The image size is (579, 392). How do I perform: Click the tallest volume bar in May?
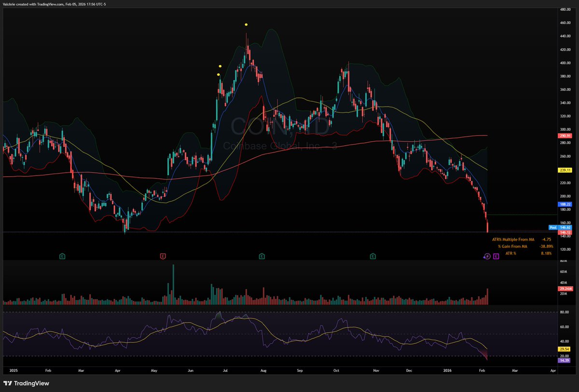point(173,284)
